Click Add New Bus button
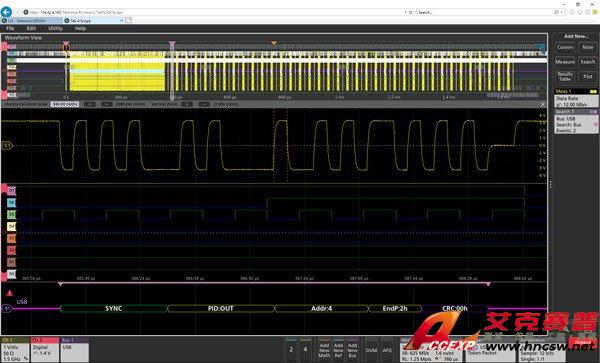600x363 pixels. tap(352, 349)
